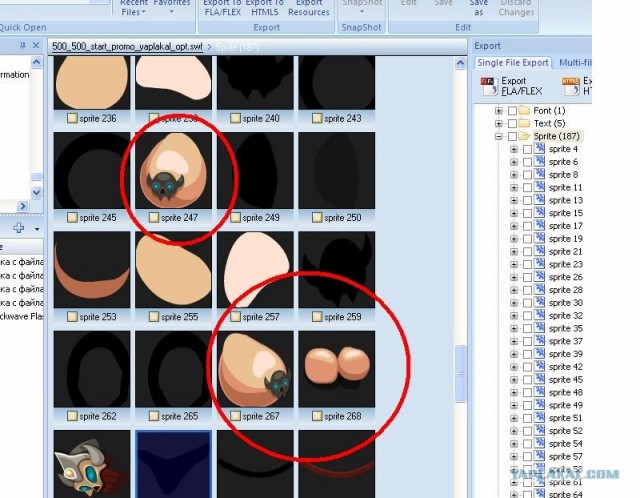Click Save as ribbon button

click(x=478, y=7)
